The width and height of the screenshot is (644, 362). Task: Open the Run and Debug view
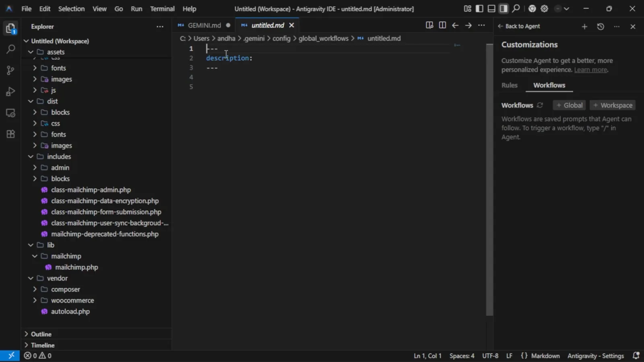(10, 92)
